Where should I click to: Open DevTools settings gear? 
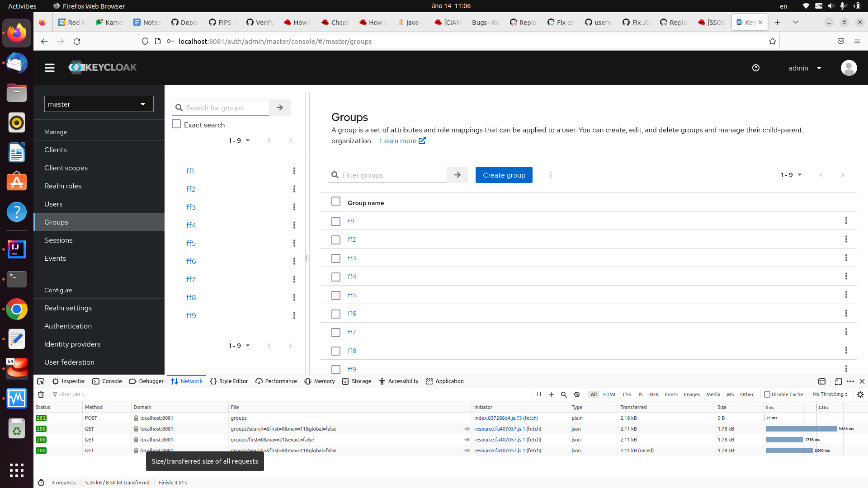pos(859,394)
